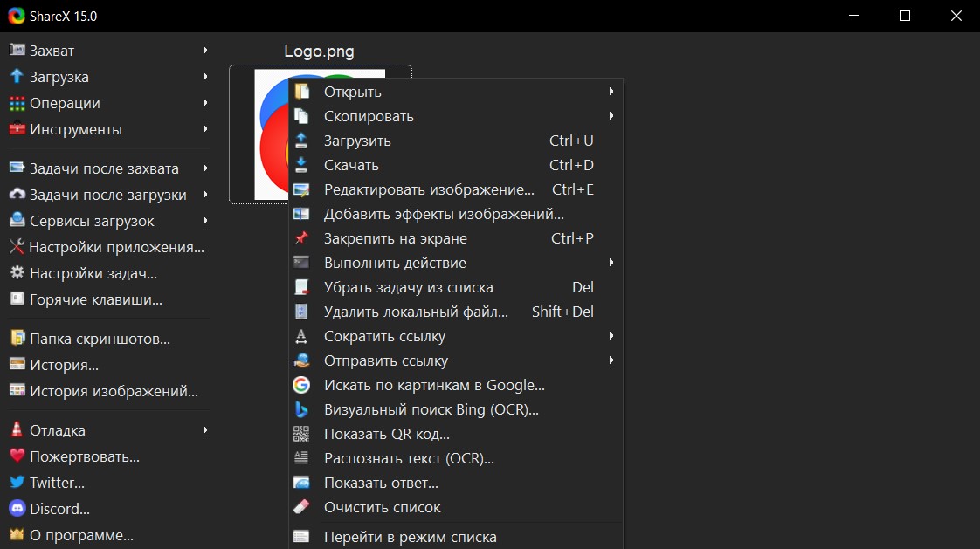Click the QR code icon
This screenshot has height=549, width=980.
coord(301,434)
